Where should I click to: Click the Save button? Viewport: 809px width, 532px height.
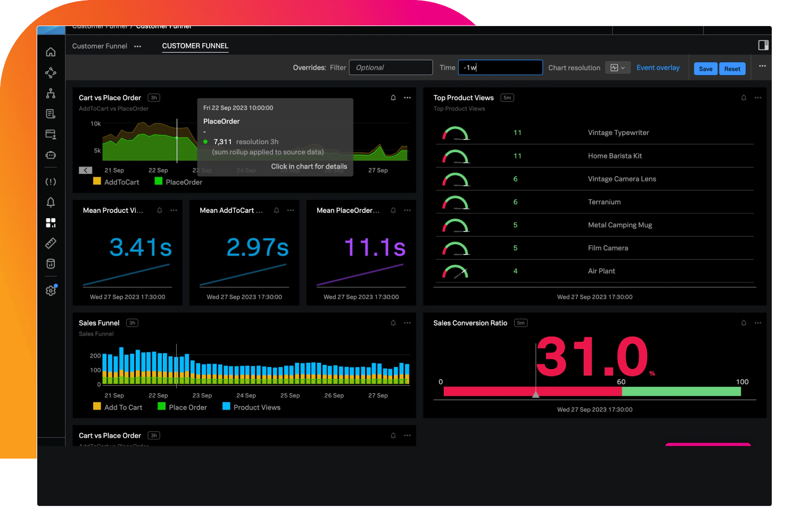[x=705, y=69]
